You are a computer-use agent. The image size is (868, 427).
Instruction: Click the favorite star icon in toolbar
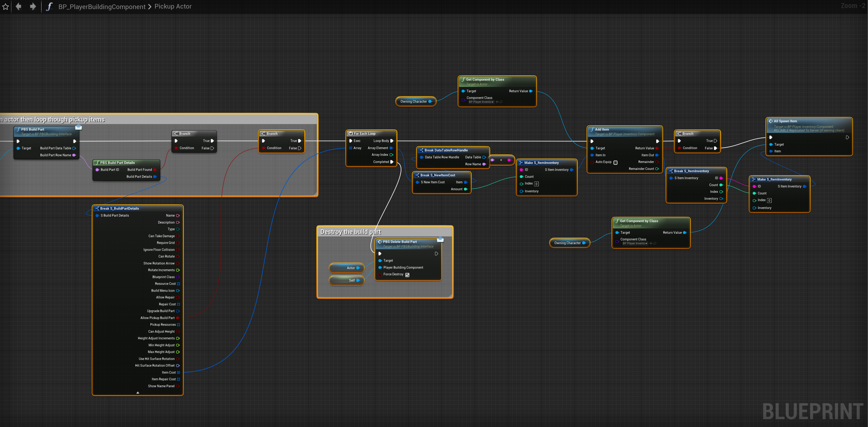click(5, 6)
